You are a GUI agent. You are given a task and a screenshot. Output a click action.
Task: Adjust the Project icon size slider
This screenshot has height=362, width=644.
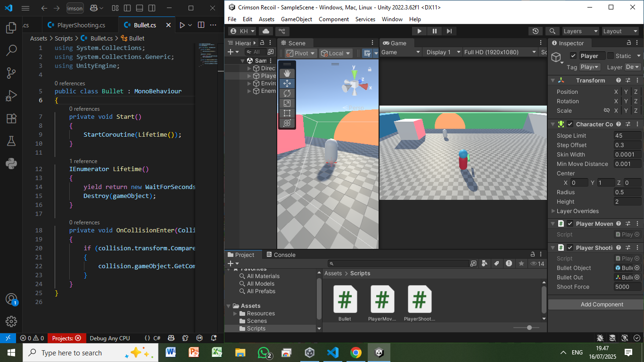pos(529,328)
